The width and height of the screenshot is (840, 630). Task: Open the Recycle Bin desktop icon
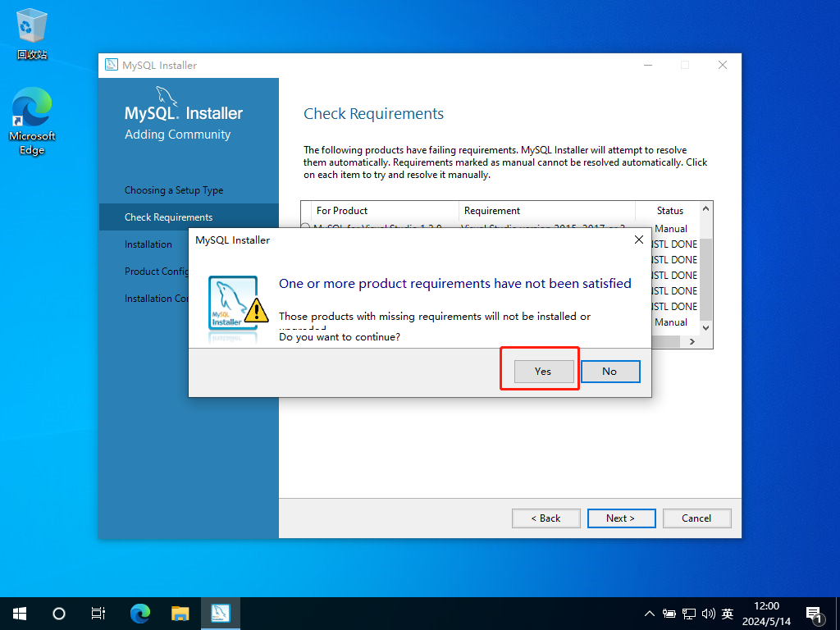32,33
